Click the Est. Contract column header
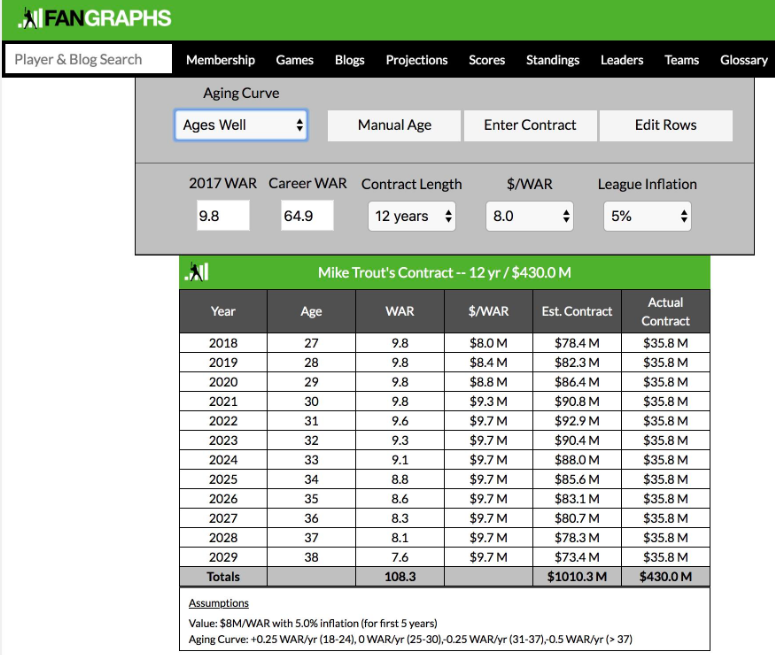This screenshot has width=775, height=655. (x=577, y=311)
